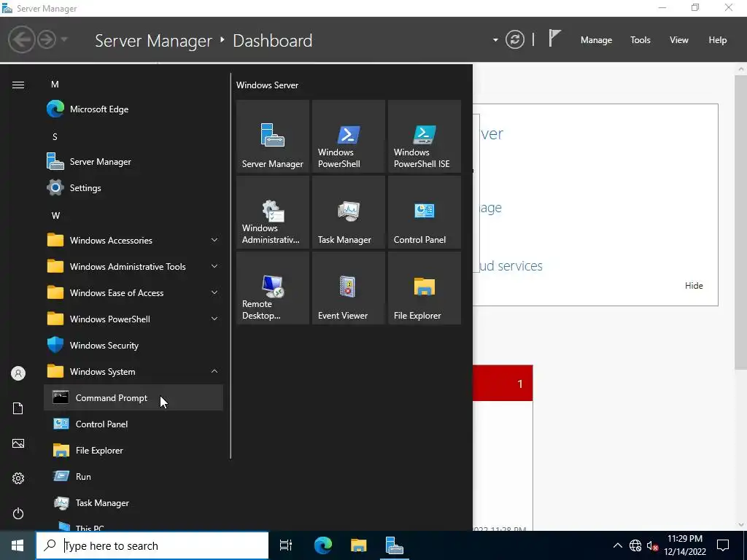Click the Server Manager tile

click(x=273, y=136)
